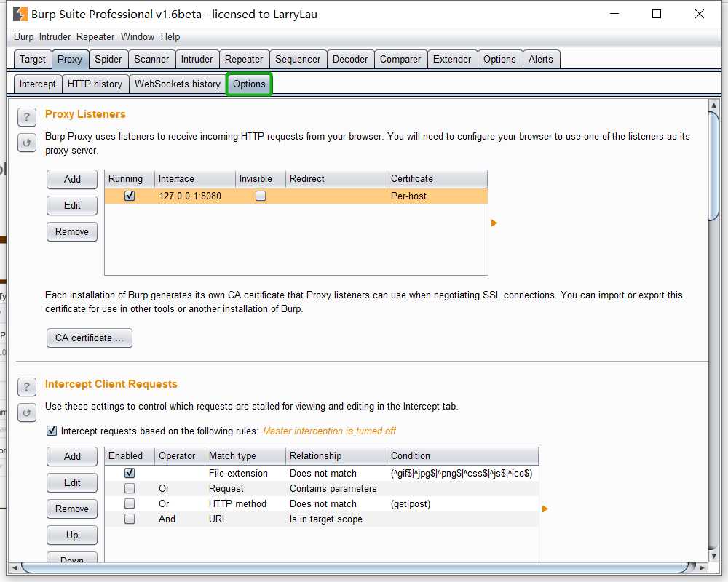Click the Burp Suite lightning logo icon
This screenshot has width=728, height=582.
click(x=20, y=14)
